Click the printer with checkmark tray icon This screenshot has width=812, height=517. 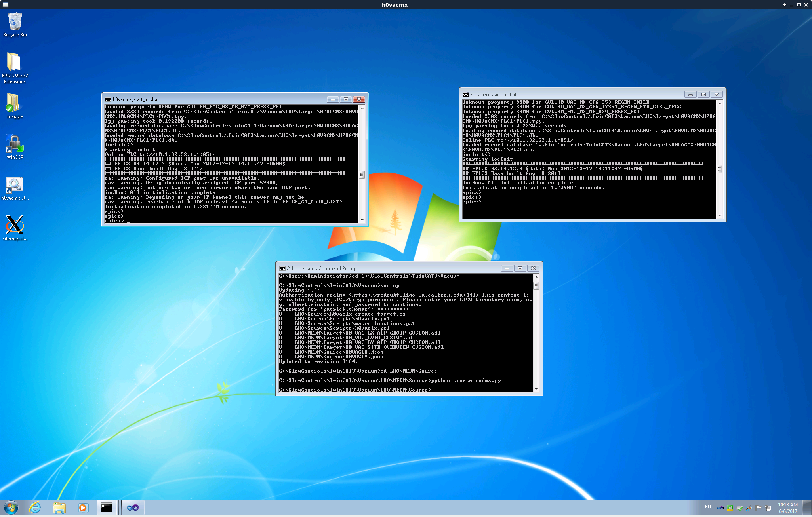coord(740,507)
